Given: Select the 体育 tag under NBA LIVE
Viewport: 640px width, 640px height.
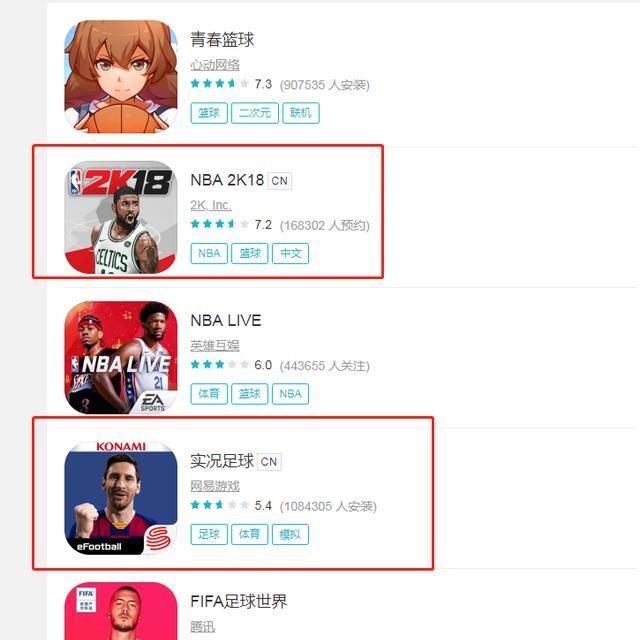Looking at the screenshot, I should 209,393.
